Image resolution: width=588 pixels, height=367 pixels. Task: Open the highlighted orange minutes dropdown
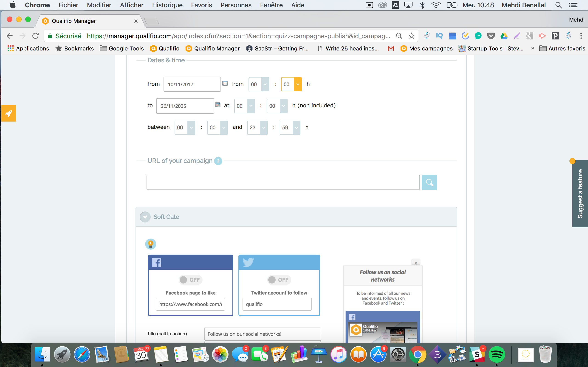tap(297, 84)
